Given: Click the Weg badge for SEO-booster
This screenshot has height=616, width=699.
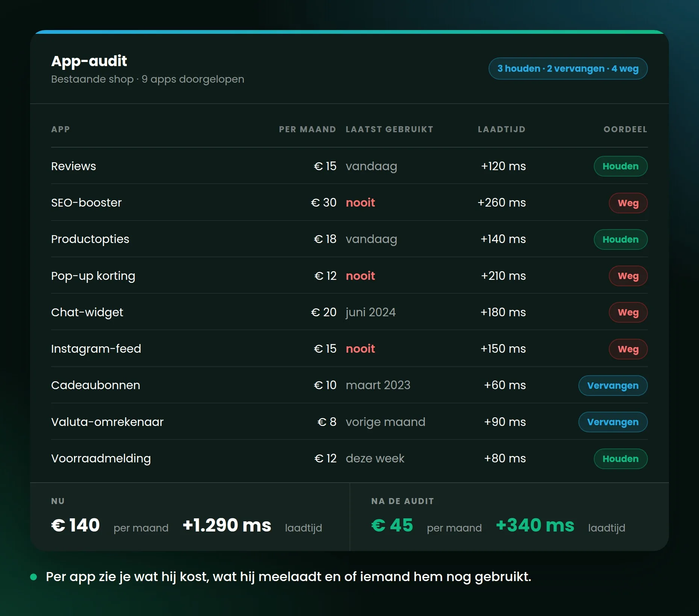Looking at the screenshot, I should [628, 203].
